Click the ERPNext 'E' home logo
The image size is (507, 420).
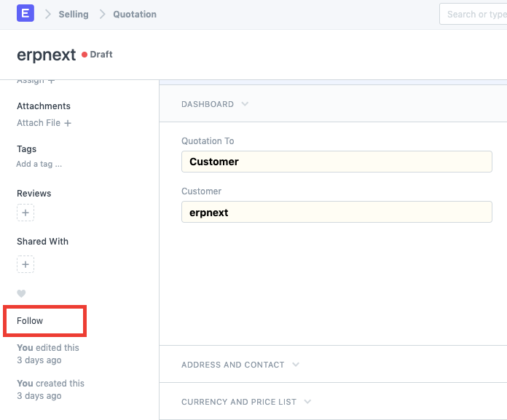25,14
